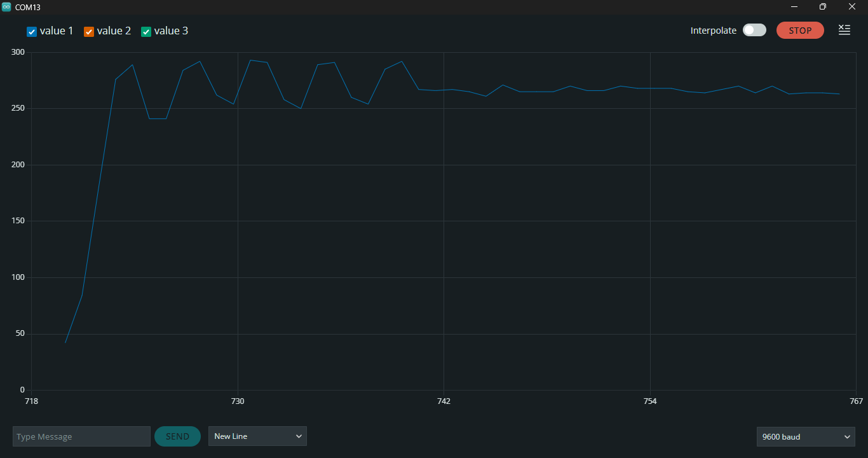Enable the Interpolate switch
Screen dimensions: 868x458
coord(754,30)
